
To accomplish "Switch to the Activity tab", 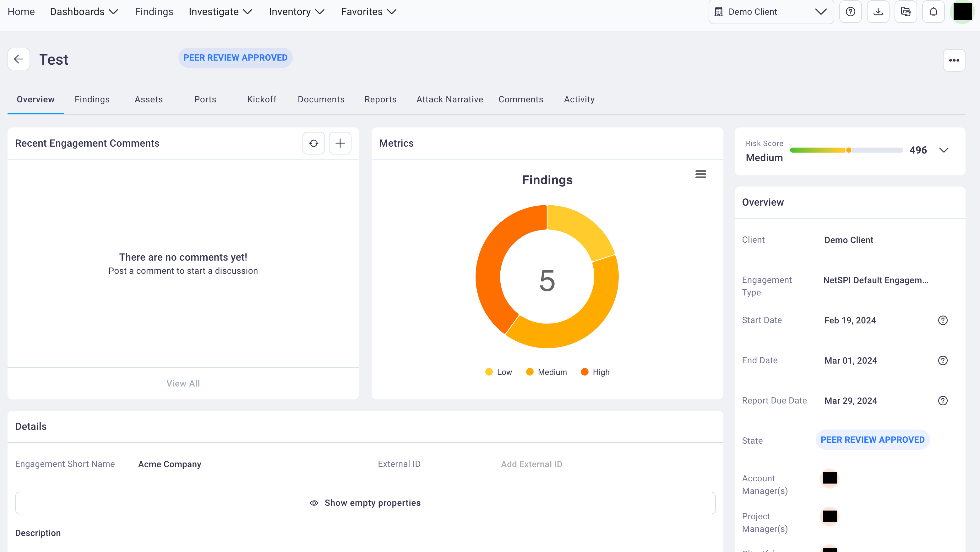I will click(x=579, y=99).
